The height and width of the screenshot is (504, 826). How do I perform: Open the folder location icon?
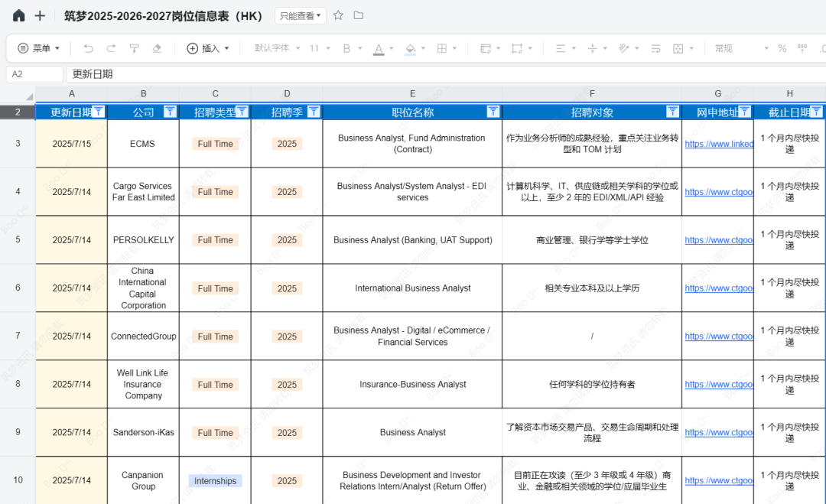point(359,15)
